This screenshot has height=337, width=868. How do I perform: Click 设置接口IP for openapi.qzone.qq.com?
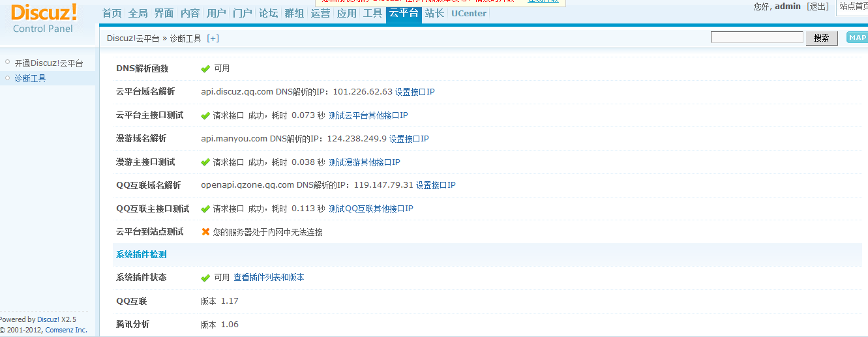tap(436, 185)
